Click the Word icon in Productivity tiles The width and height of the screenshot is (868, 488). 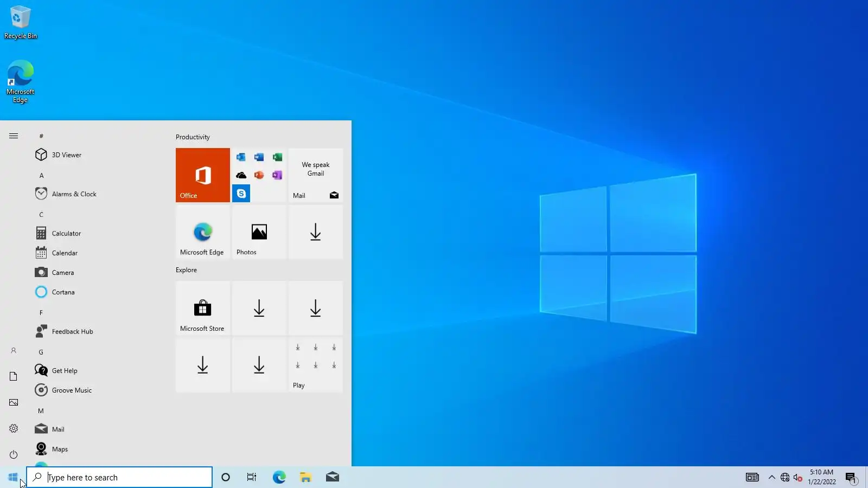click(x=259, y=157)
